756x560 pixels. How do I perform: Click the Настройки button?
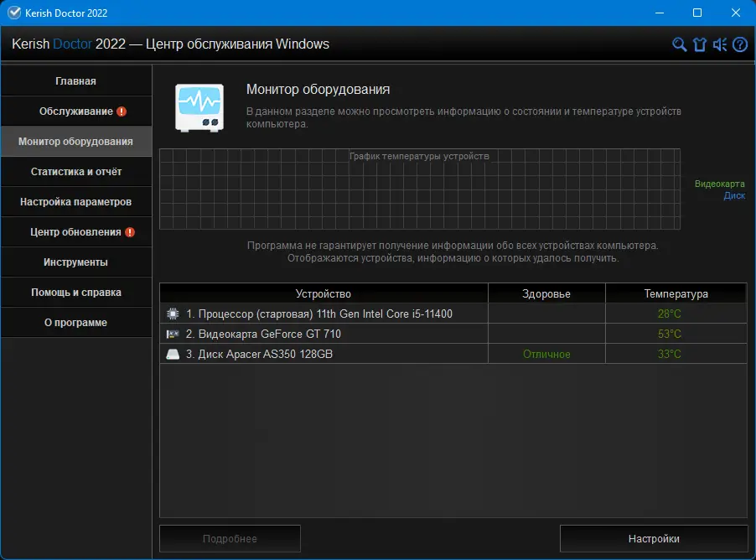click(x=654, y=538)
